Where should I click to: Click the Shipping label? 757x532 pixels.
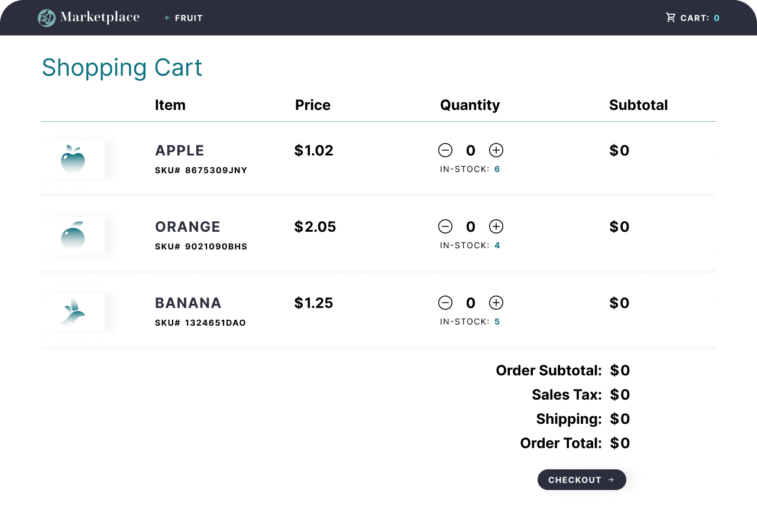pyautogui.click(x=569, y=419)
